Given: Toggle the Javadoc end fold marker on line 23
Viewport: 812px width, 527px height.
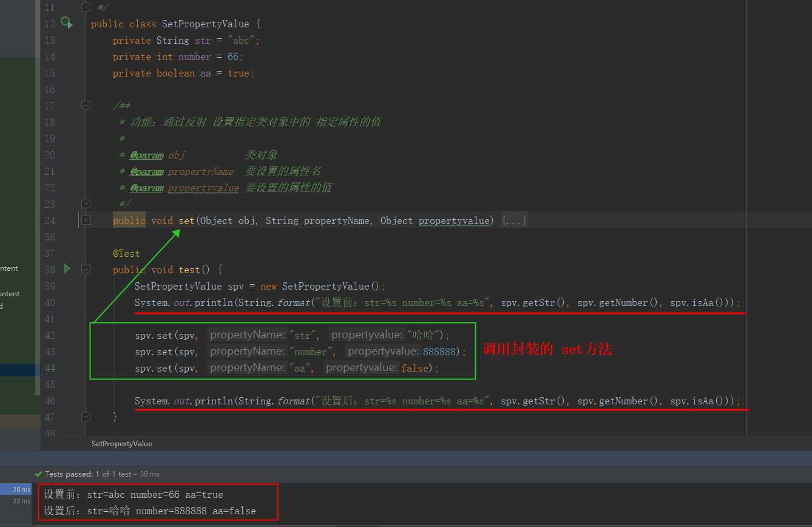Looking at the screenshot, I should (x=86, y=204).
